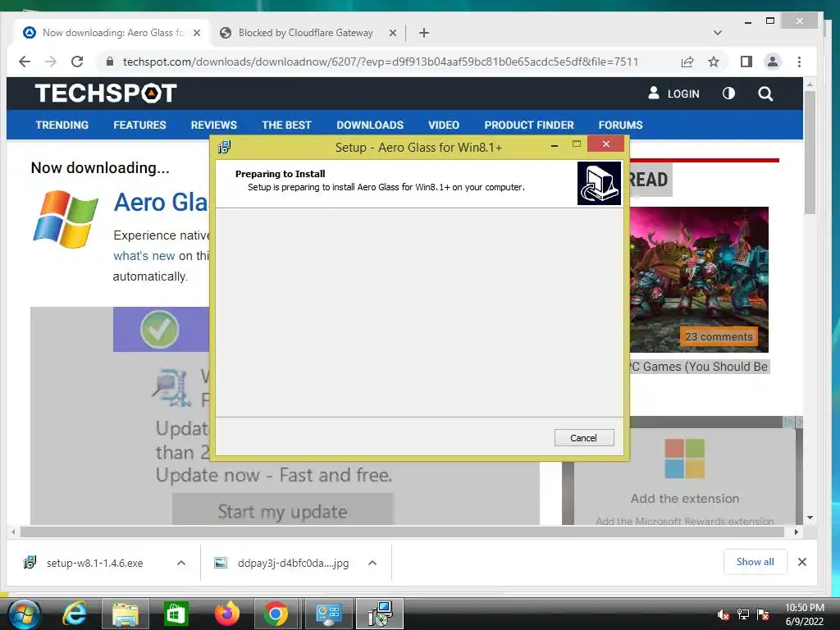
Task: Launch Firefox from the taskbar
Action: (226, 614)
